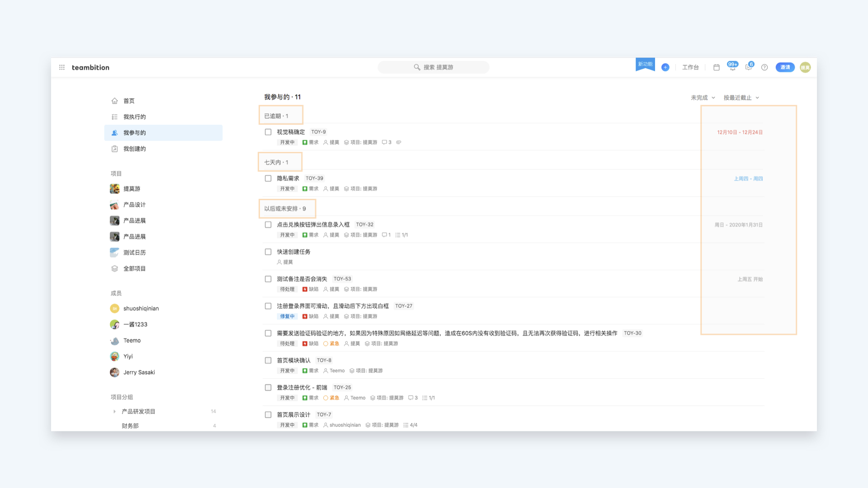
Task: Open 测试日历 project icon
Action: point(115,253)
